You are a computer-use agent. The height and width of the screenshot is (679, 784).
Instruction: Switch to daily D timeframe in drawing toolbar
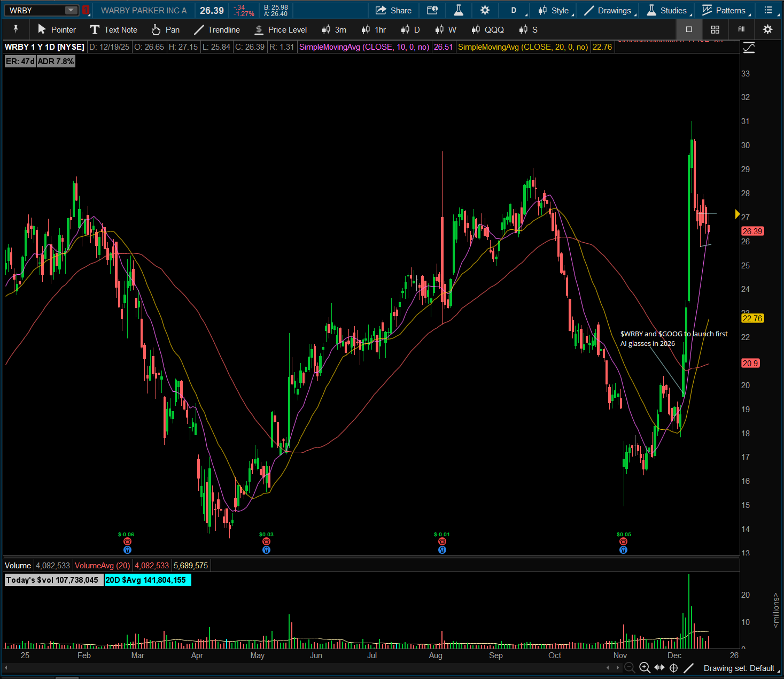410,29
